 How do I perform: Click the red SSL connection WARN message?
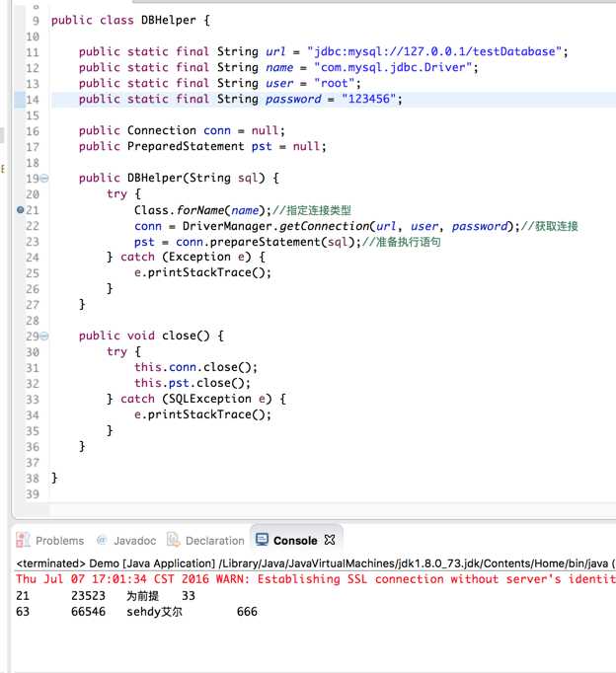[x=316, y=579]
